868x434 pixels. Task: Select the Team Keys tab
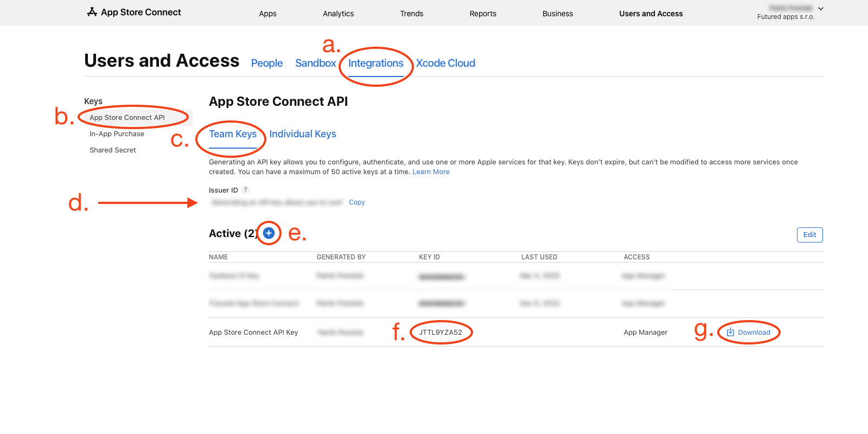[x=233, y=134]
